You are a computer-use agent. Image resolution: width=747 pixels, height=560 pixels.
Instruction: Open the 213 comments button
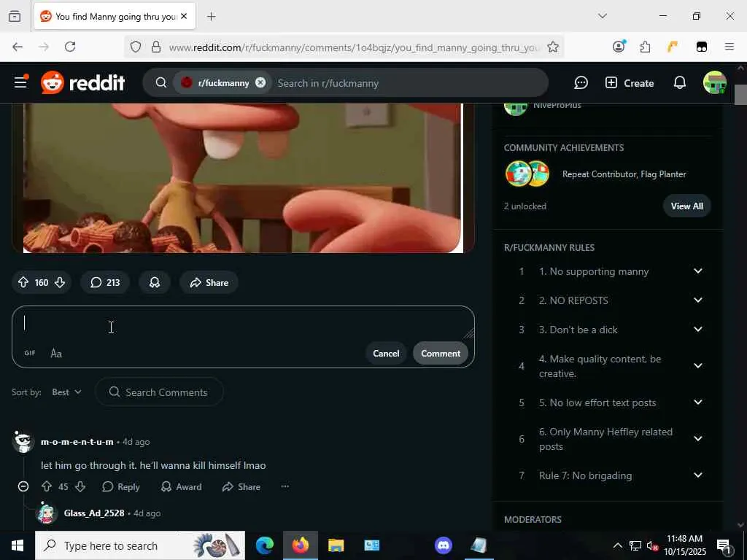pyautogui.click(x=105, y=282)
